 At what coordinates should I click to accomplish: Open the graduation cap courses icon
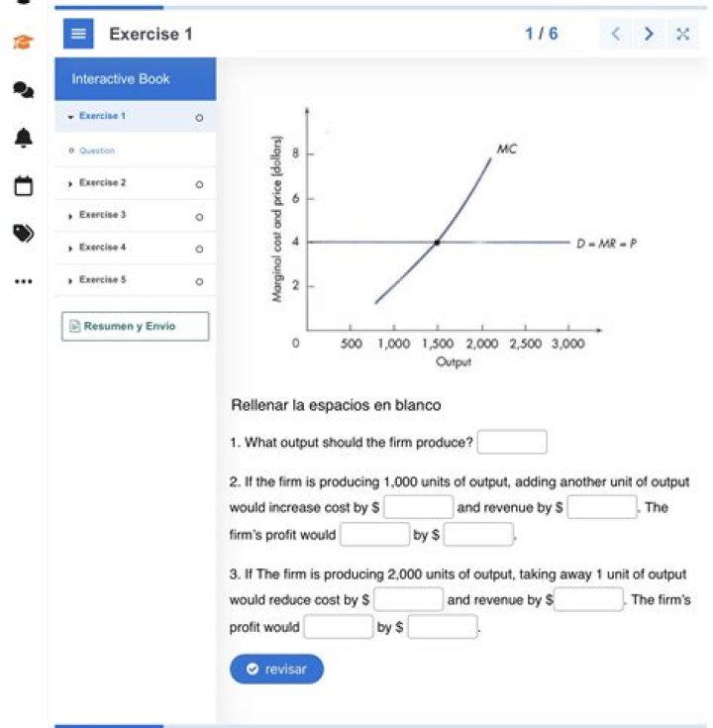pyautogui.click(x=22, y=43)
